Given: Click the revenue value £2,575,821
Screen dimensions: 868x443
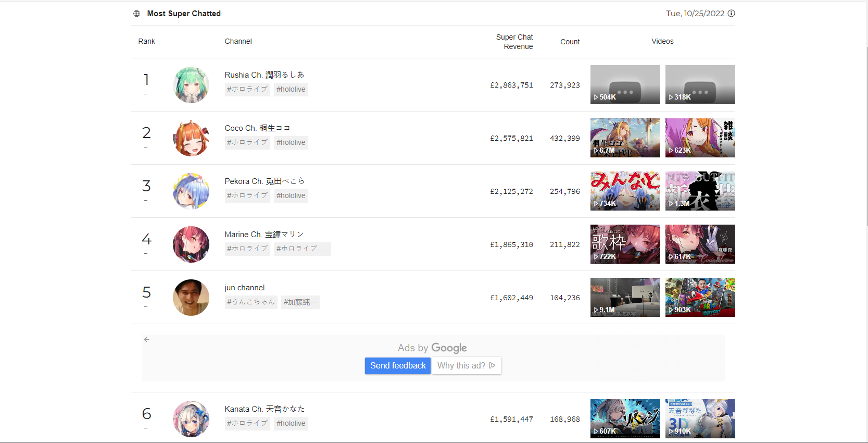Looking at the screenshot, I should pos(511,138).
